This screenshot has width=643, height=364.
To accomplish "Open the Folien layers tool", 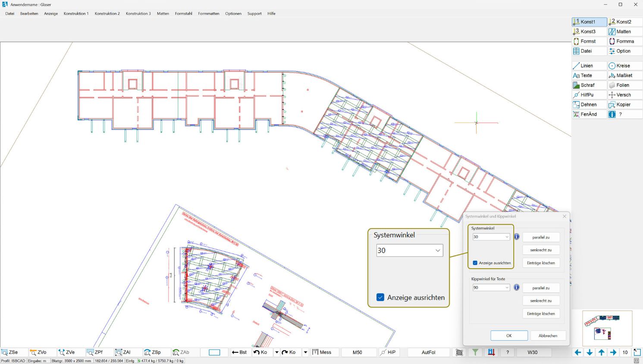I will pos(624,85).
